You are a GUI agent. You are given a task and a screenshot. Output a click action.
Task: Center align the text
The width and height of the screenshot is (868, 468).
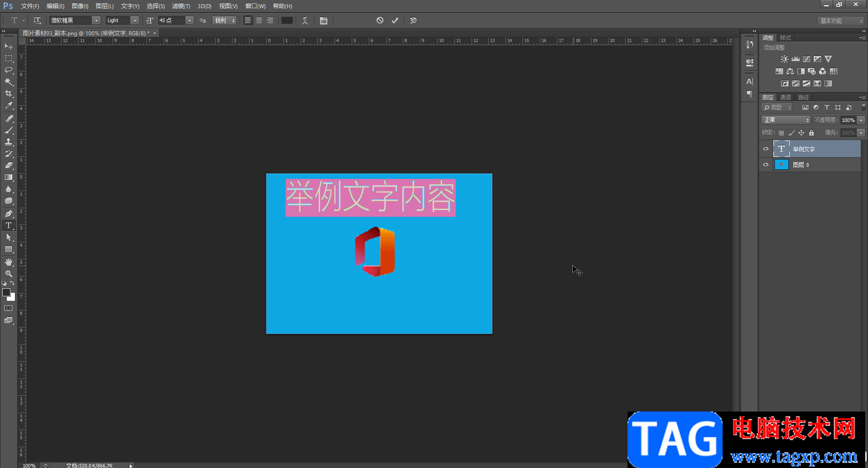click(x=259, y=20)
